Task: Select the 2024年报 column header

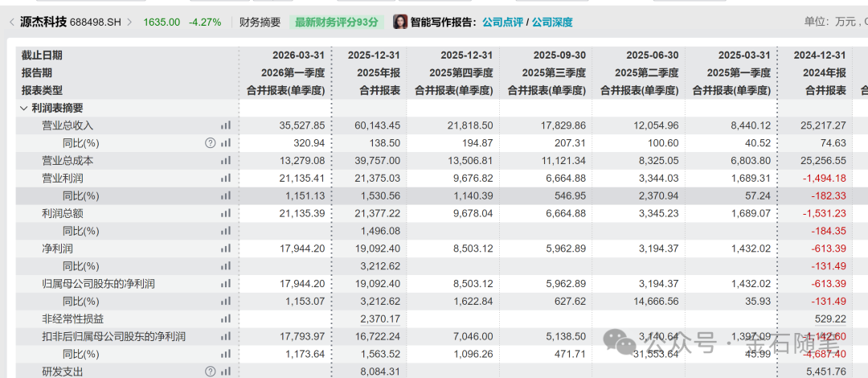Action: click(x=825, y=72)
